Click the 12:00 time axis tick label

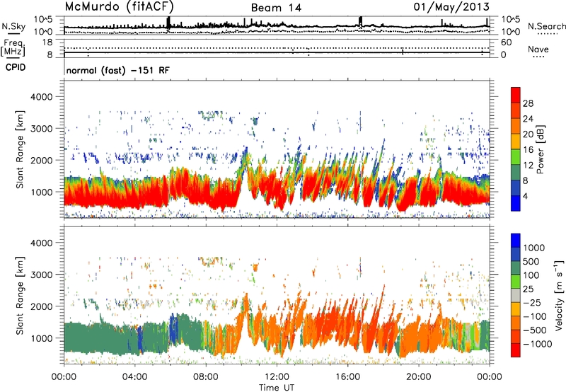277,377
